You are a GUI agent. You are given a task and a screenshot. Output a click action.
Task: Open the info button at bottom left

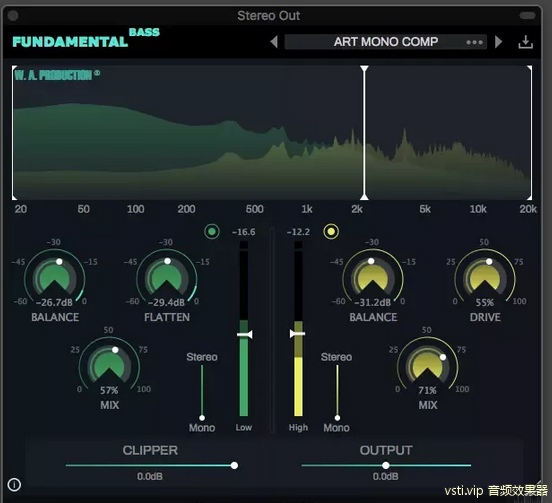pyautogui.click(x=14, y=485)
